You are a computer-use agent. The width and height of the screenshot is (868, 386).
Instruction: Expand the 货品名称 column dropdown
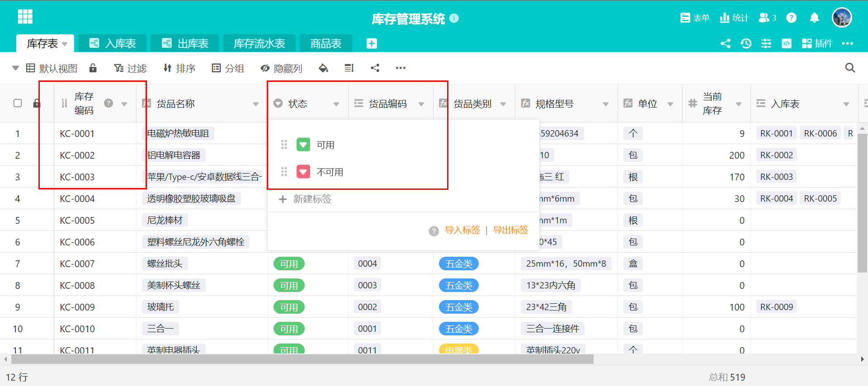[256, 104]
